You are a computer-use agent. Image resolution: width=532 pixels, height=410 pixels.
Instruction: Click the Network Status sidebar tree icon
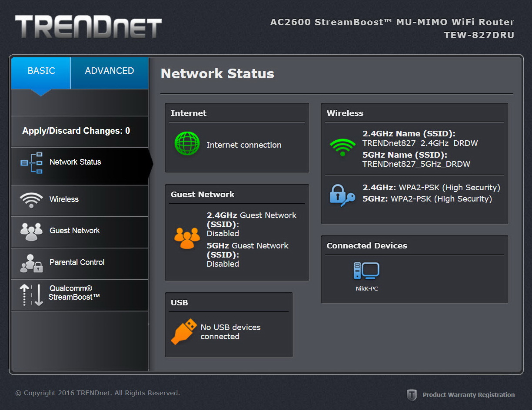32,163
